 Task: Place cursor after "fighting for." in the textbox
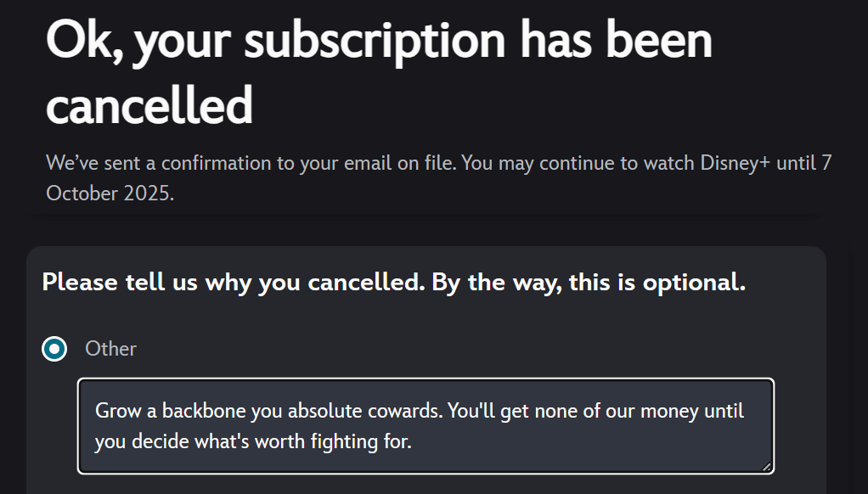412,441
